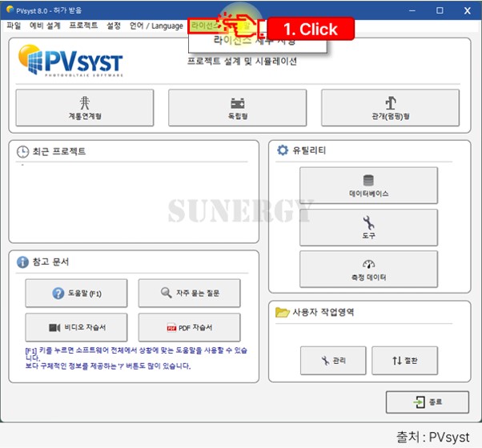Maximize the PVsyst window
The height and width of the screenshot is (448, 482).
[x=440, y=10]
